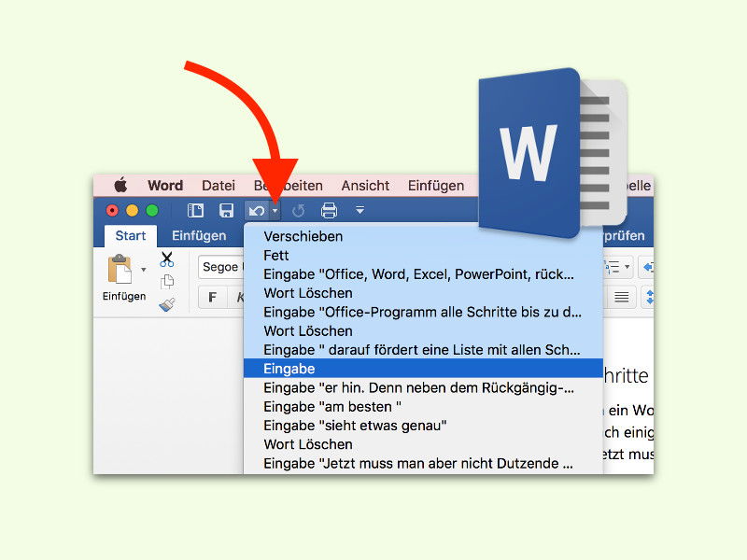747x560 pixels.
Task: Expand the list style dropdown arrow in the ribbon
Action: point(627,267)
